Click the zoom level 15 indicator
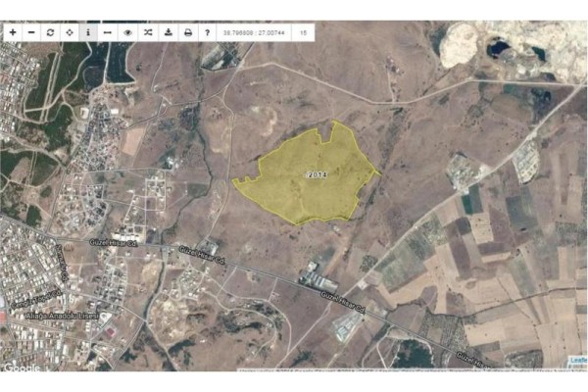Screen dimensions: 588x392 [303, 32]
